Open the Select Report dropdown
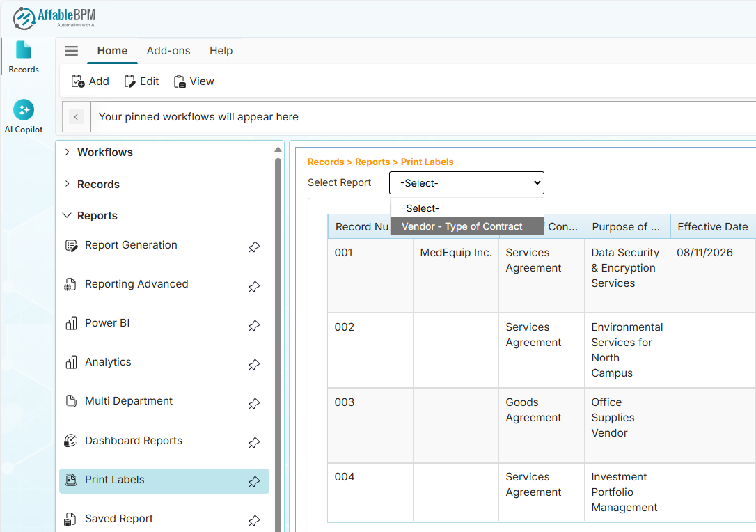The height and width of the screenshot is (532, 756). tap(466, 183)
